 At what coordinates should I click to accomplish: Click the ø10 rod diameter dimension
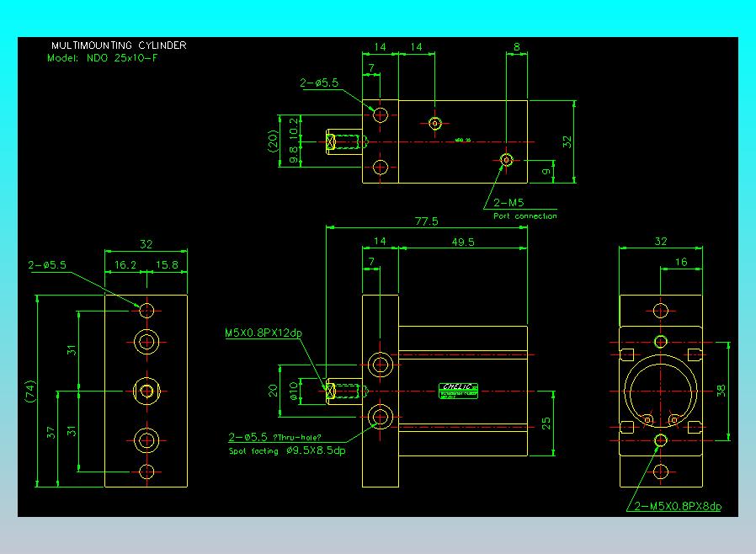point(294,391)
